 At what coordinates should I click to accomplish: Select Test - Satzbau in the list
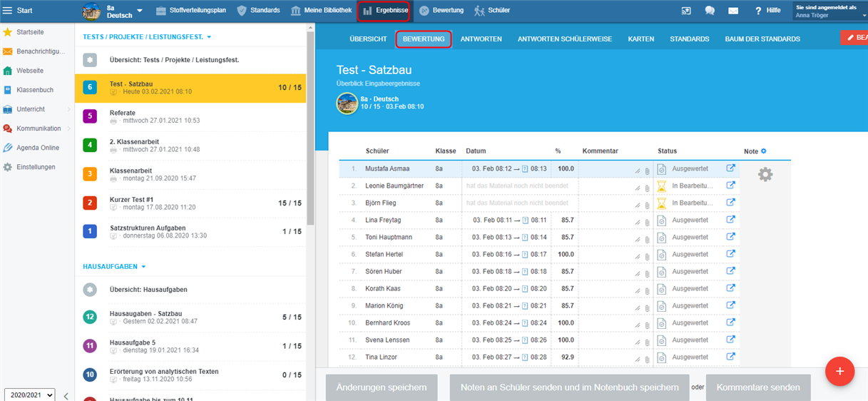tap(190, 88)
